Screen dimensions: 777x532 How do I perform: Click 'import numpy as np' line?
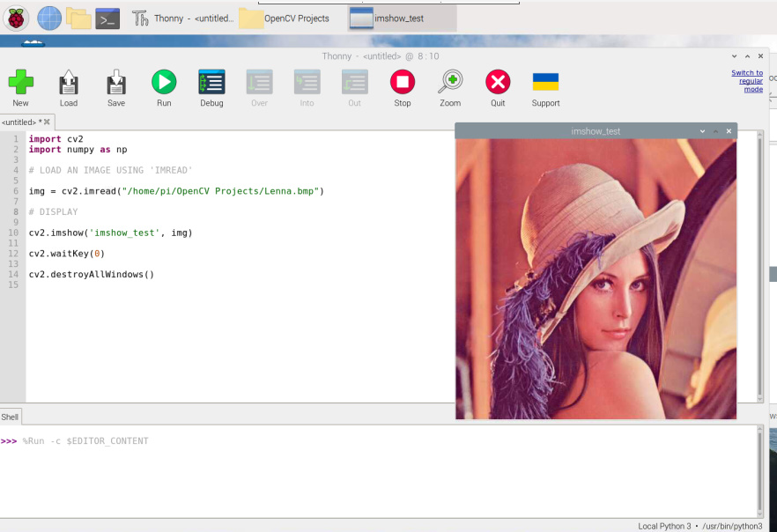78,149
